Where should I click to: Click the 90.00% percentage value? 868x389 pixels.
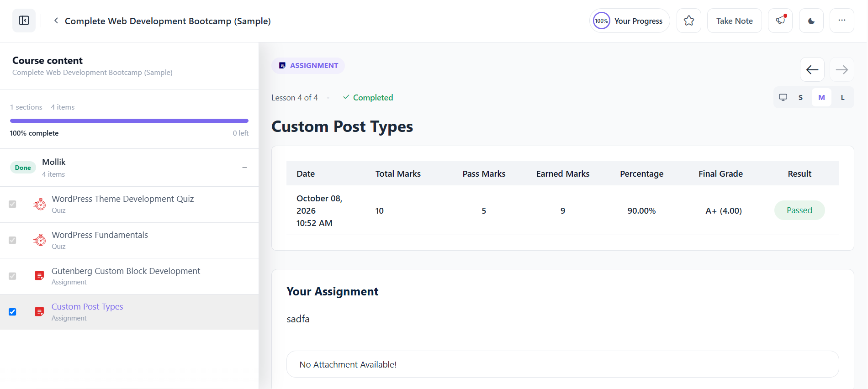pyautogui.click(x=641, y=211)
